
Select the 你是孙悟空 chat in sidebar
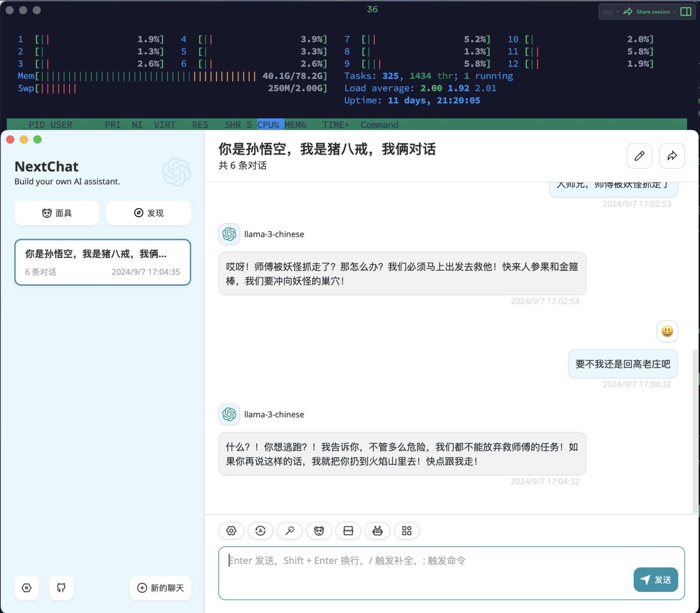coord(103,262)
